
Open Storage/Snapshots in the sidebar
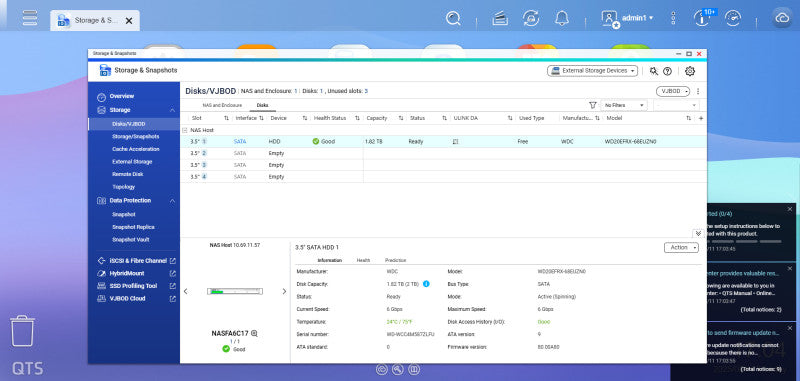pos(135,137)
